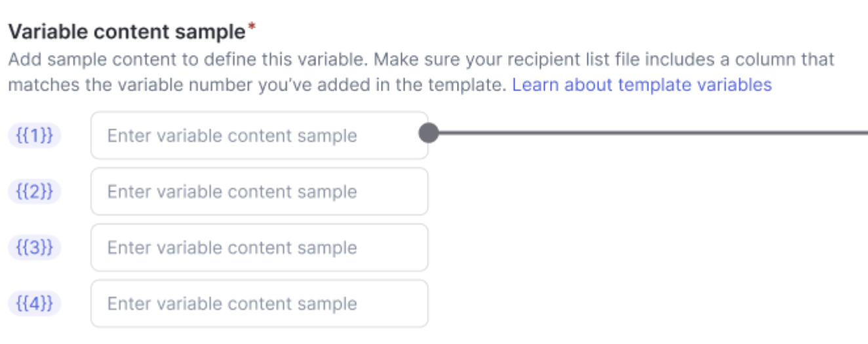Click the input box beside {{2}}
This screenshot has height=344, width=868.
tap(259, 192)
